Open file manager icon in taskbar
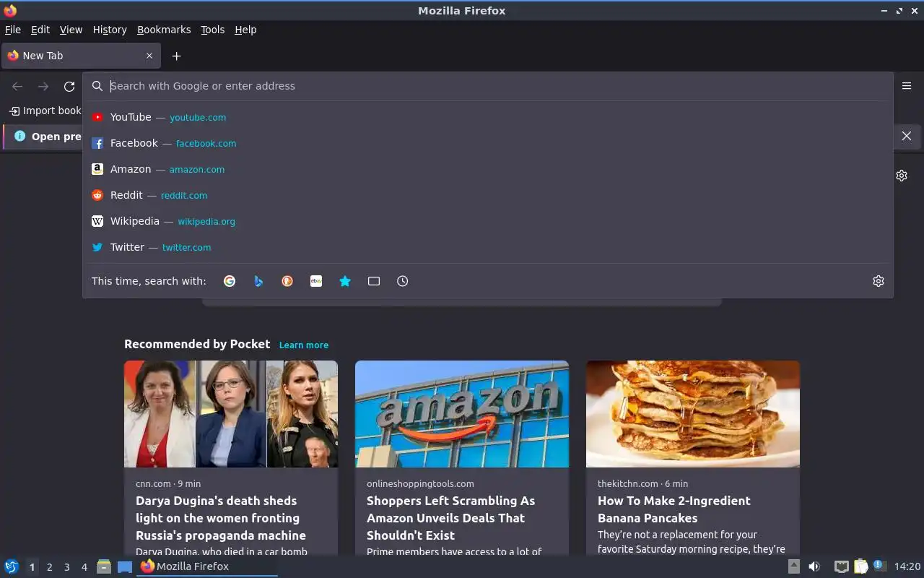Screen dimensions: 924x578 104,566
